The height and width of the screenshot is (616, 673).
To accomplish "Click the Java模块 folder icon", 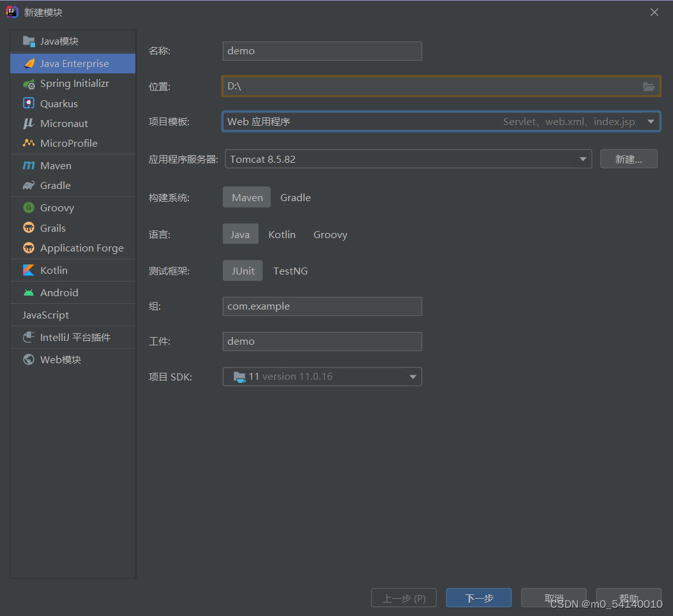I will (29, 41).
